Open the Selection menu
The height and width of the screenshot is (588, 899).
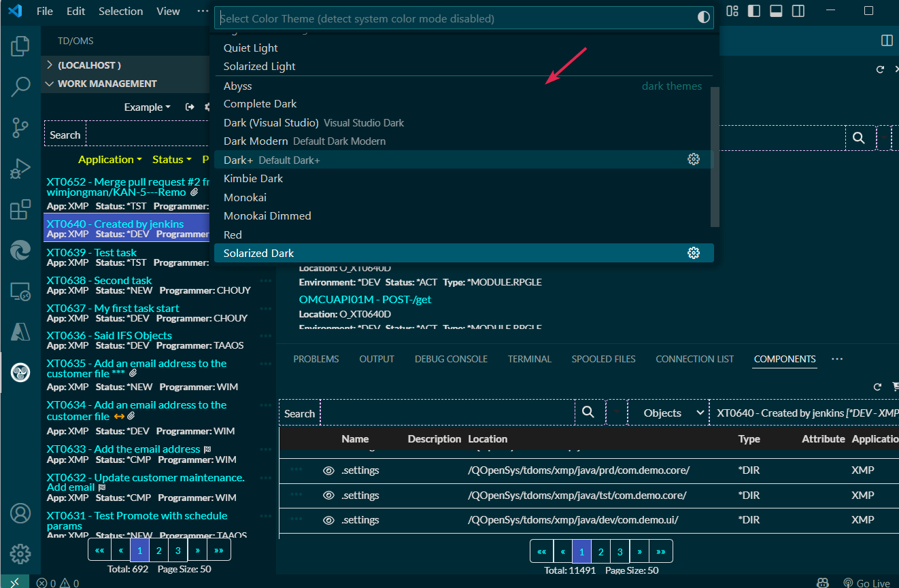click(120, 12)
